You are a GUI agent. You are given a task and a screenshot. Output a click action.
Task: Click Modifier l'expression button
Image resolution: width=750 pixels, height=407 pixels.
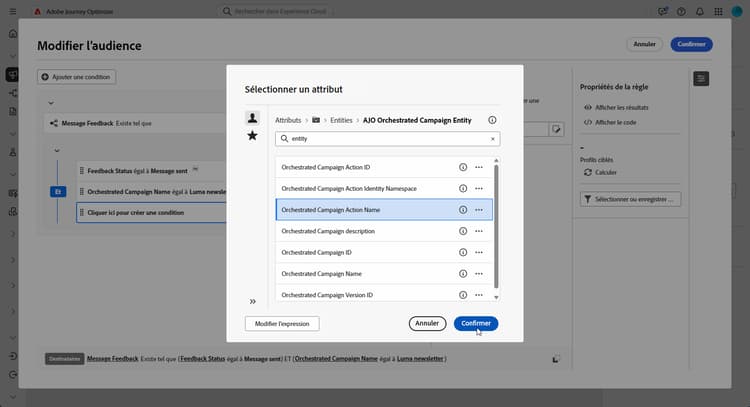click(282, 324)
